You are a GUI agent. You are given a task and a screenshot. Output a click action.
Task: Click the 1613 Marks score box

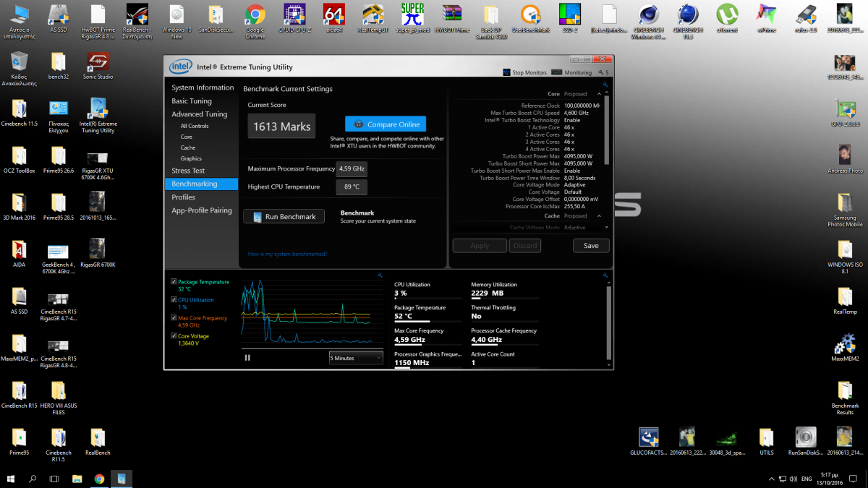[282, 127]
